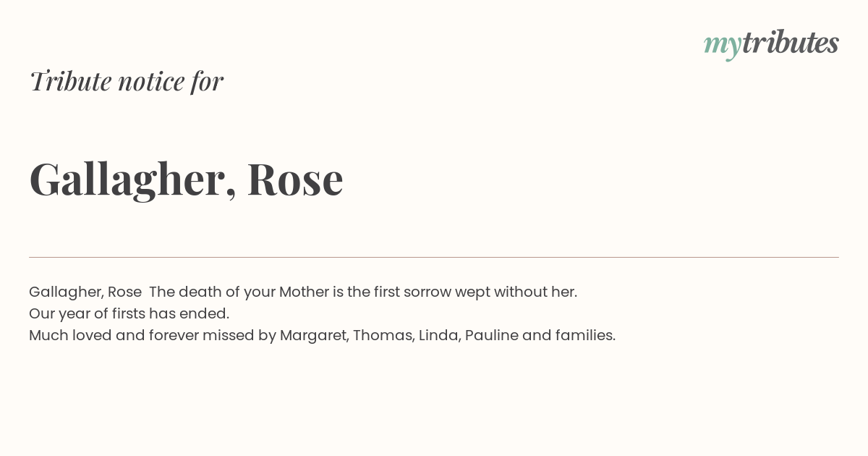Click the "Tribute notice for" heading

(126, 81)
